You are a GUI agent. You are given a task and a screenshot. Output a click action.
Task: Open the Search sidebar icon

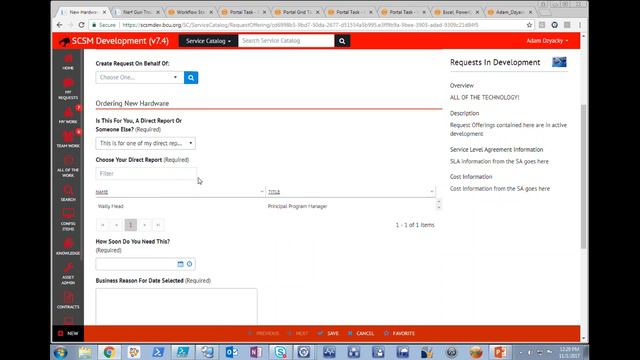coord(68,193)
